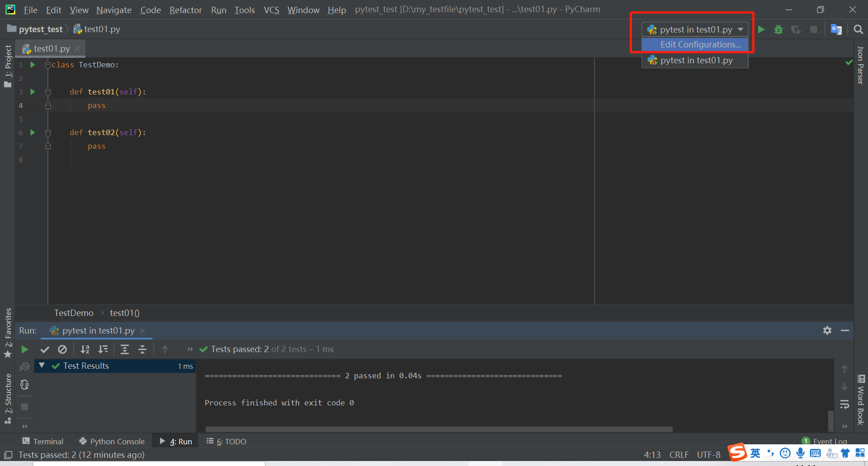Screen dimensions: 868x466
Task: Show more Run toolbar actions chevron
Action: point(190,349)
